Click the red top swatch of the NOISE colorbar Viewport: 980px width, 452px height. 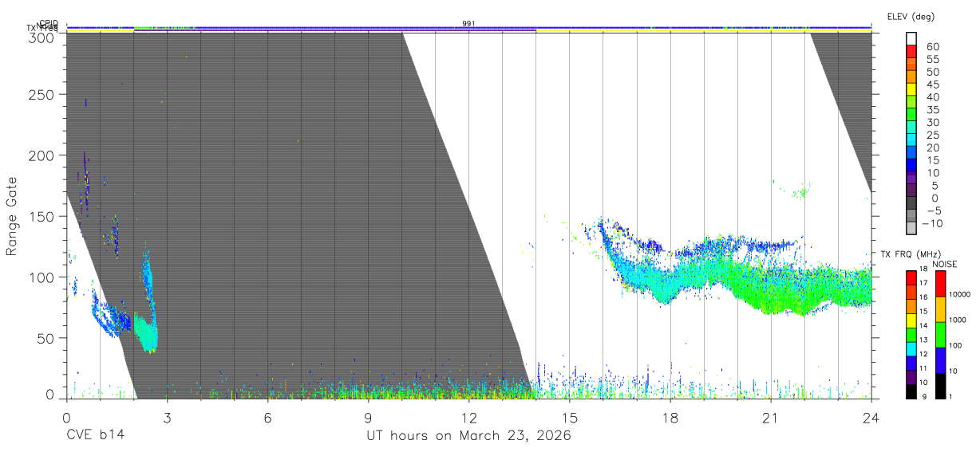pyautogui.click(x=939, y=284)
